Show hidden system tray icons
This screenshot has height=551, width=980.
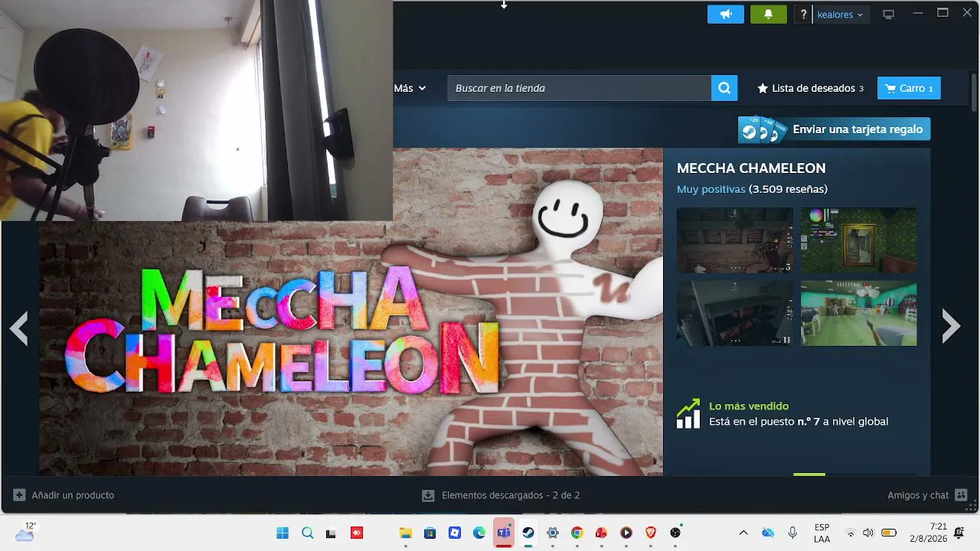(743, 533)
